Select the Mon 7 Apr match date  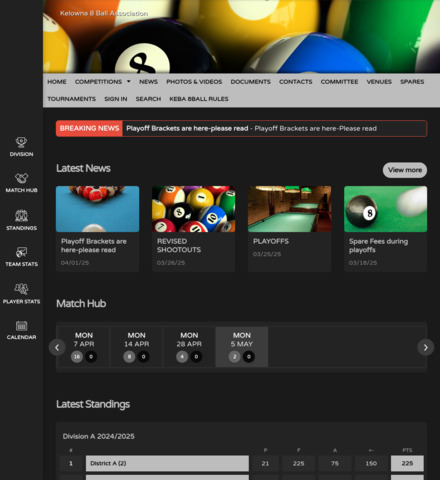click(84, 347)
